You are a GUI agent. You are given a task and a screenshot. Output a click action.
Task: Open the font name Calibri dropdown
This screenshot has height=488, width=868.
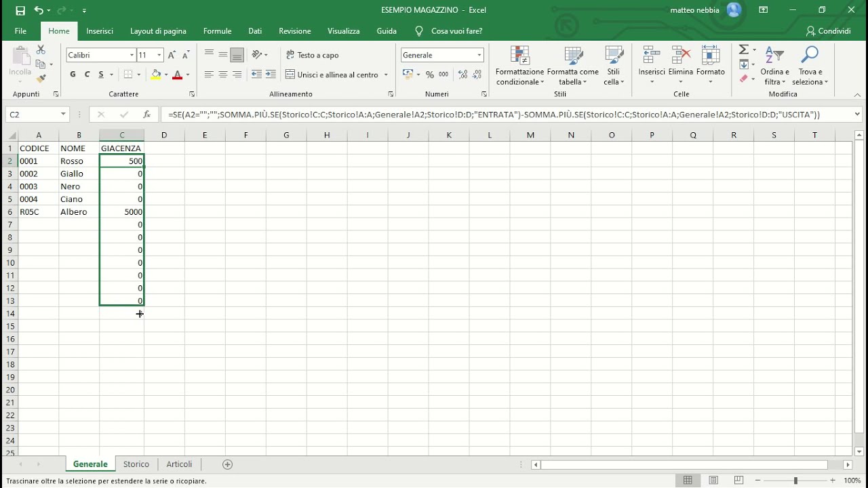coord(132,55)
